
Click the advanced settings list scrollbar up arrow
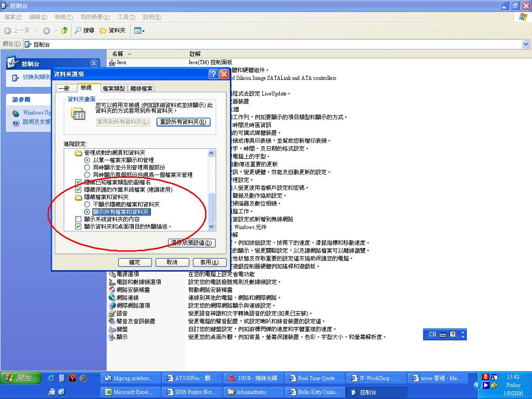pyautogui.click(x=212, y=153)
